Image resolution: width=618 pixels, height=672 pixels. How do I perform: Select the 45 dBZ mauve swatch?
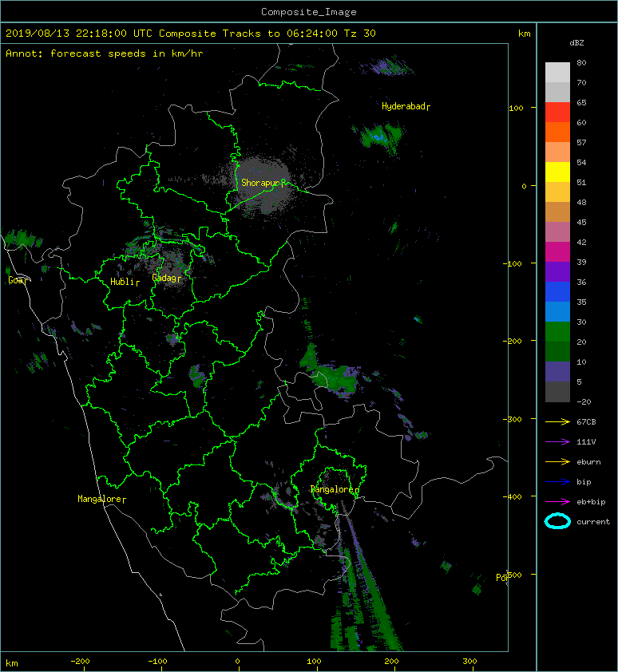[x=557, y=231]
